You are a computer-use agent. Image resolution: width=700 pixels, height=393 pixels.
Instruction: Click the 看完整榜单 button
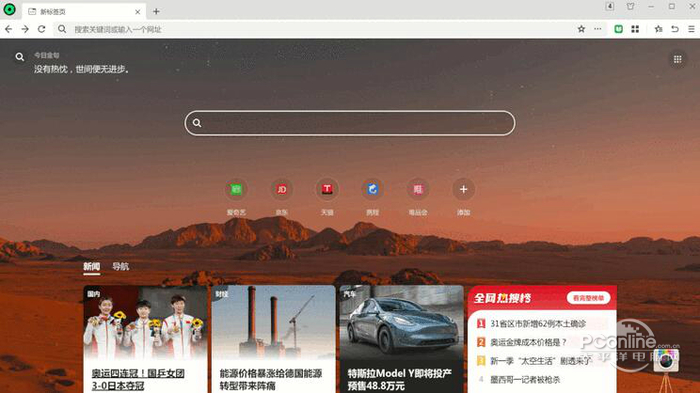(588, 298)
